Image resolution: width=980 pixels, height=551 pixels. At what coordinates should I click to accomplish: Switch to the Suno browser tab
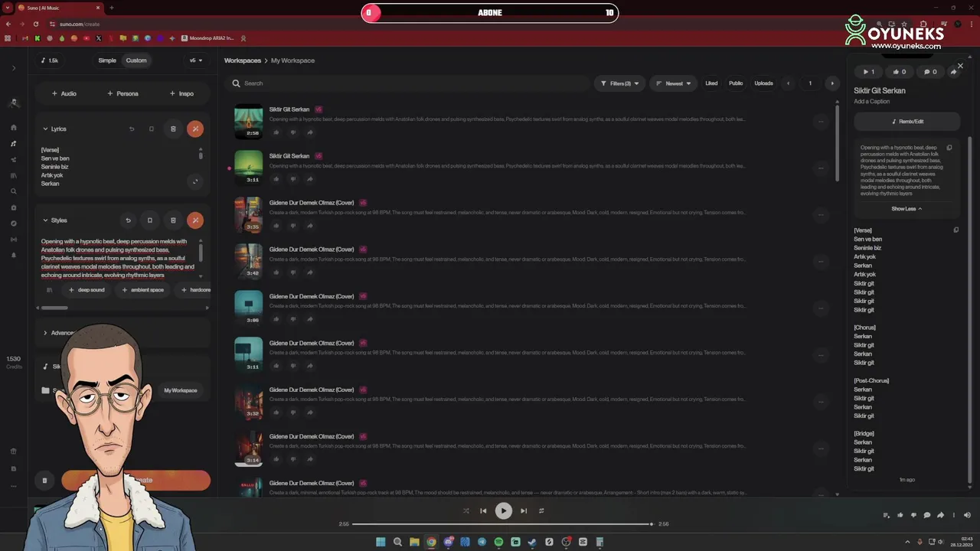coord(57,8)
